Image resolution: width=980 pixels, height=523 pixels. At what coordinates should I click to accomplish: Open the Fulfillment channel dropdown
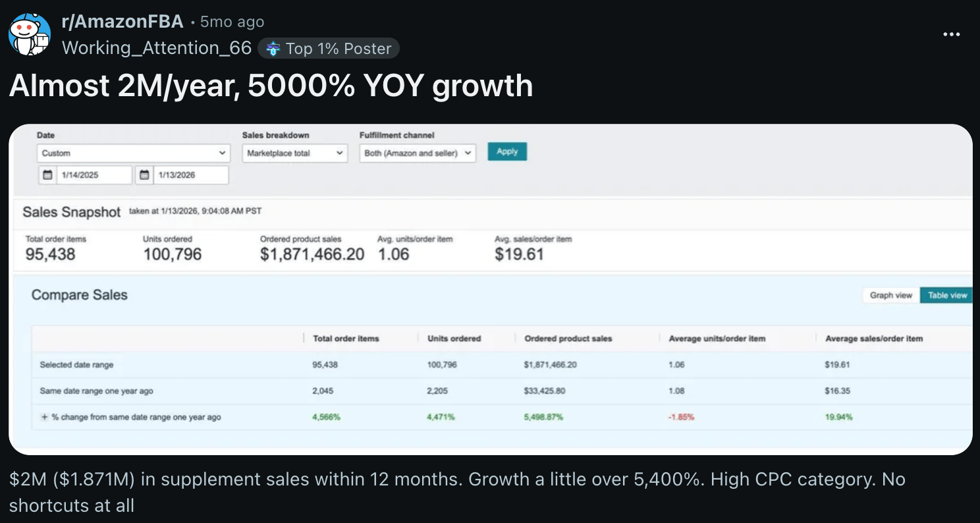click(418, 153)
